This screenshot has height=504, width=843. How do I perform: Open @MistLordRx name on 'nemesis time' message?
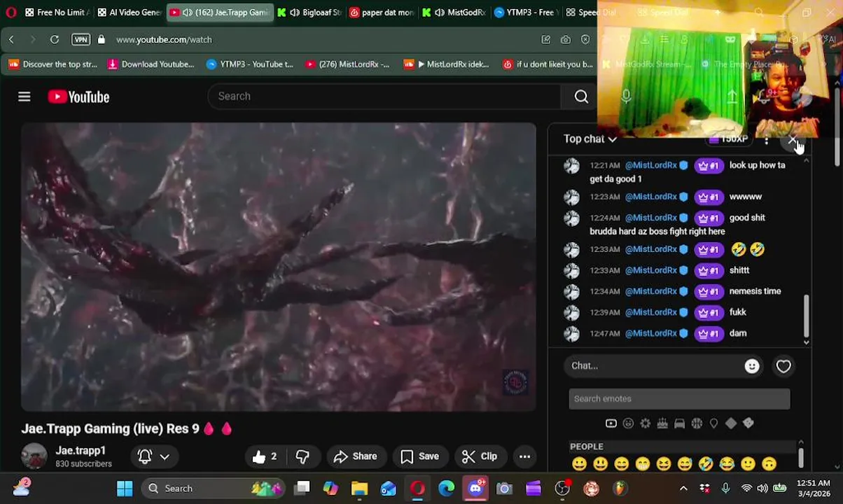point(650,291)
